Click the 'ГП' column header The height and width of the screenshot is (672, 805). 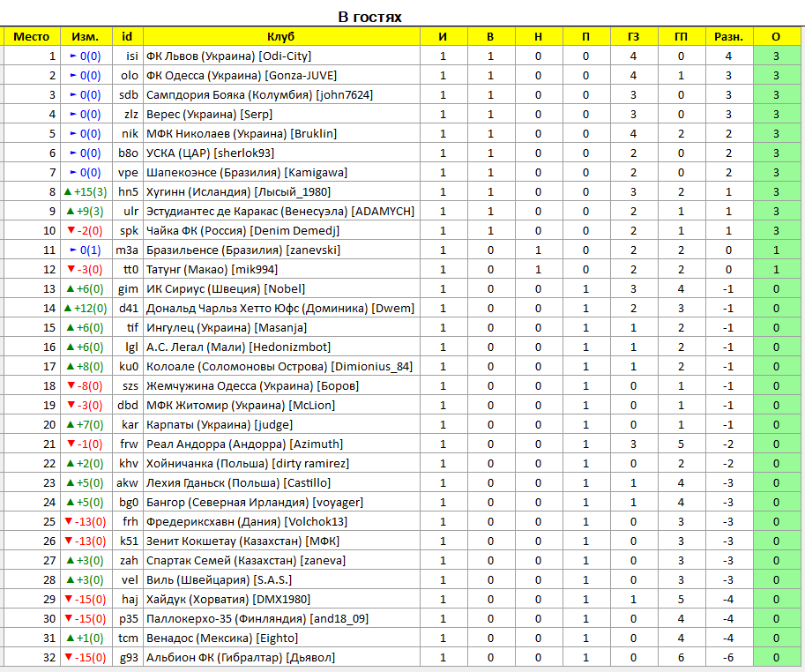[681, 36]
